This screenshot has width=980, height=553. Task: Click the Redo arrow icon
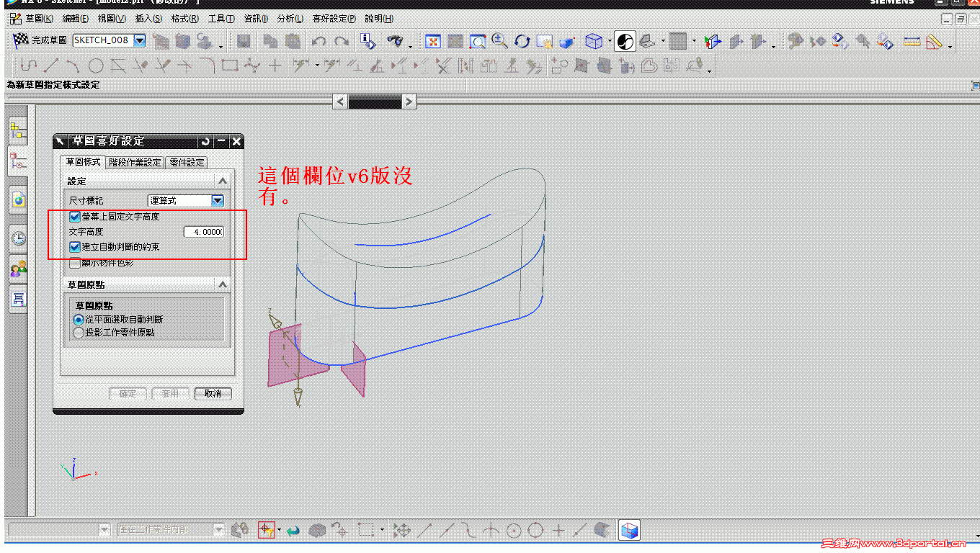pyautogui.click(x=342, y=42)
